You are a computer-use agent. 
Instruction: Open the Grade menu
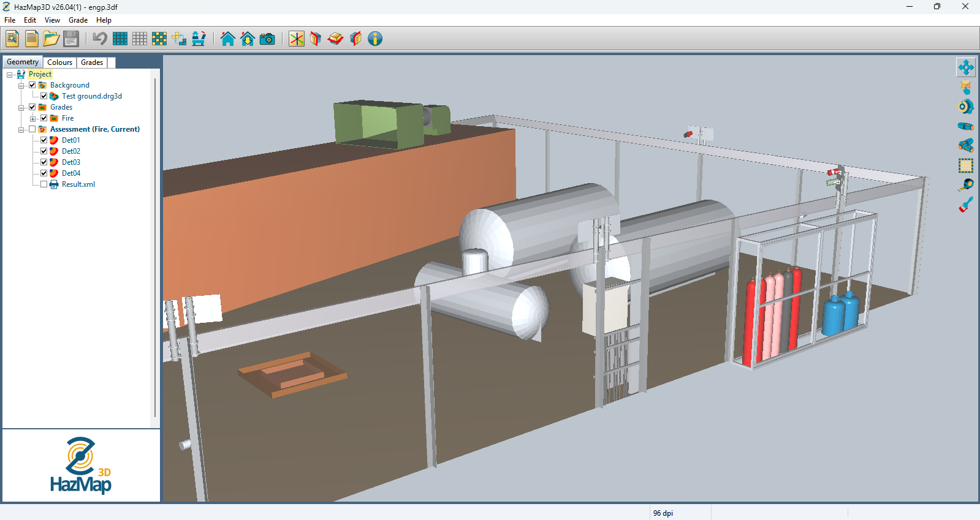point(78,20)
